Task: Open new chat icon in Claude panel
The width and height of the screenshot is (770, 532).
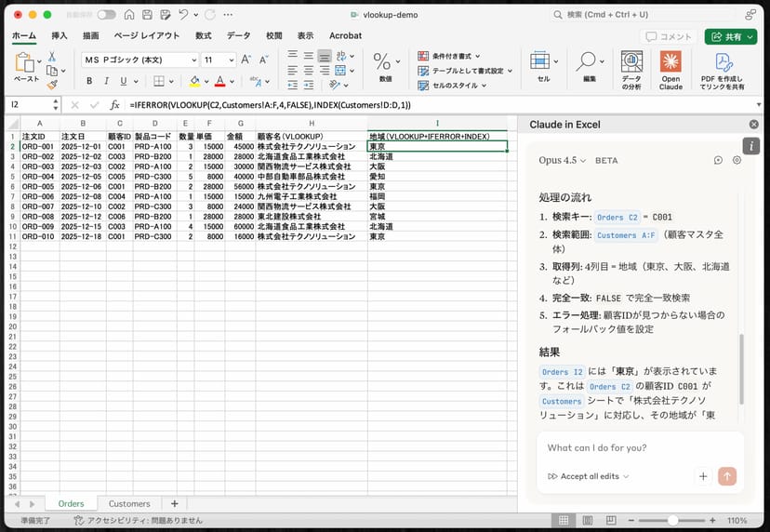Action: (x=718, y=160)
